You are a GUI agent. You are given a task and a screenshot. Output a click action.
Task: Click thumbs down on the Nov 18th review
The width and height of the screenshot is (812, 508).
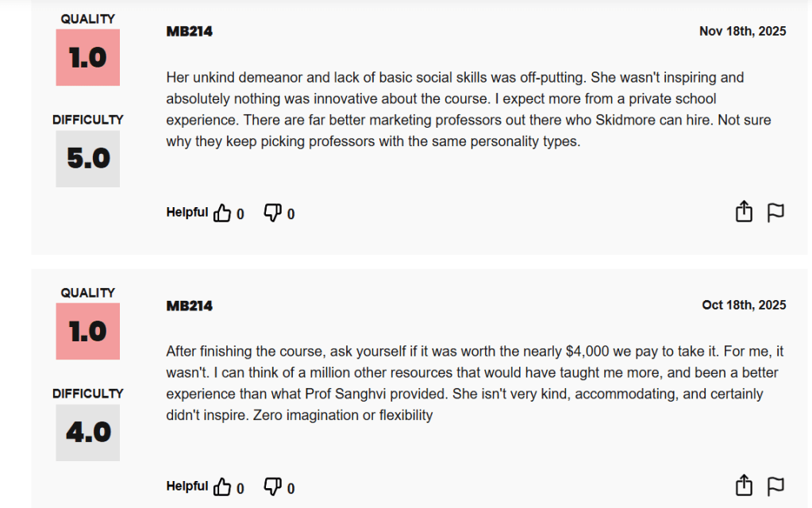(272, 213)
